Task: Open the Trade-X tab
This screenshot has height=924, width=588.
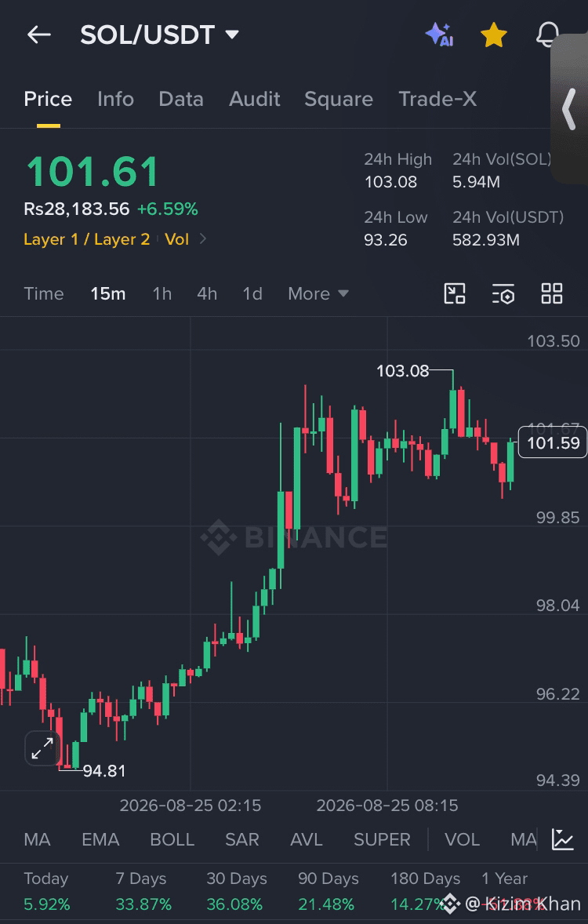Action: [x=437, y=99]
